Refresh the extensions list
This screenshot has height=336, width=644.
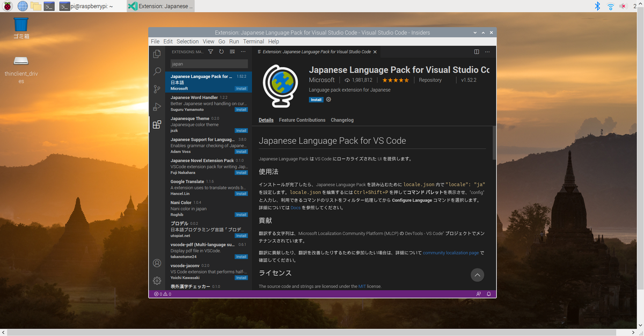coord(221,52)
